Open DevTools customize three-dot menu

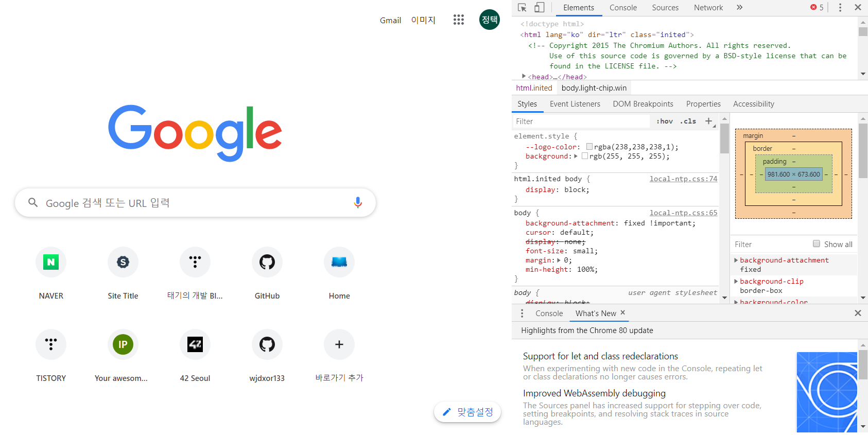[840, 7]
